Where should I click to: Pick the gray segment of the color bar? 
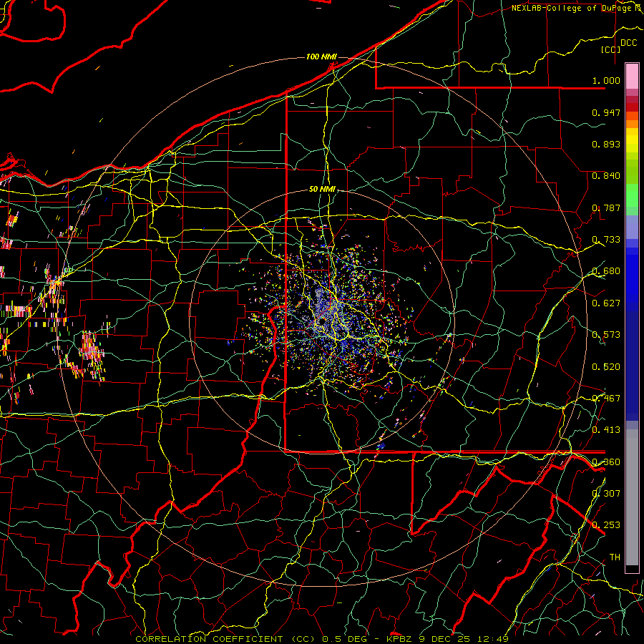tap(632, 497)
